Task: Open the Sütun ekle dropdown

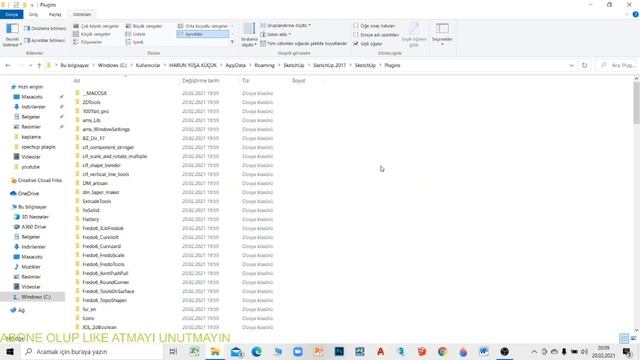Action: coord(276,35)
